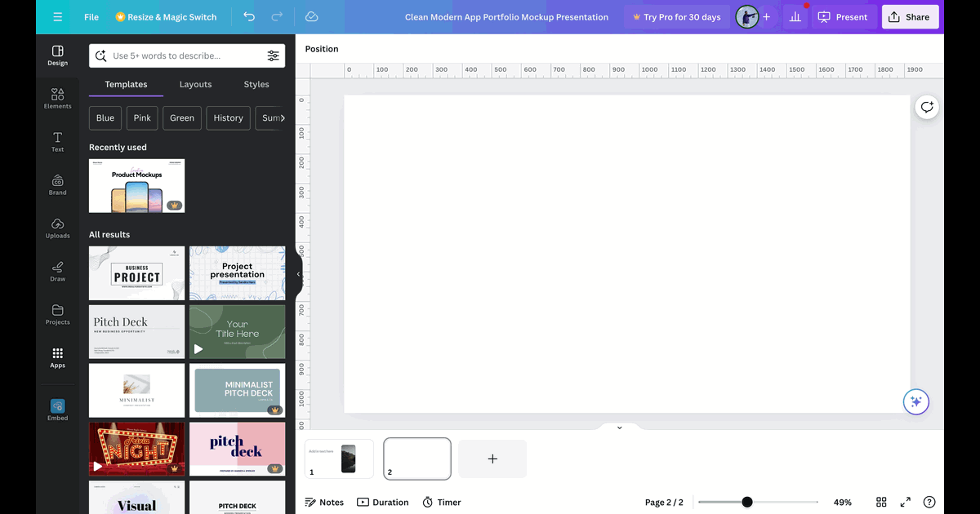Image resolution: width=980 pixels, height=514 pixels.
Task: Choose the Trivia Night template
Action: 136,449
